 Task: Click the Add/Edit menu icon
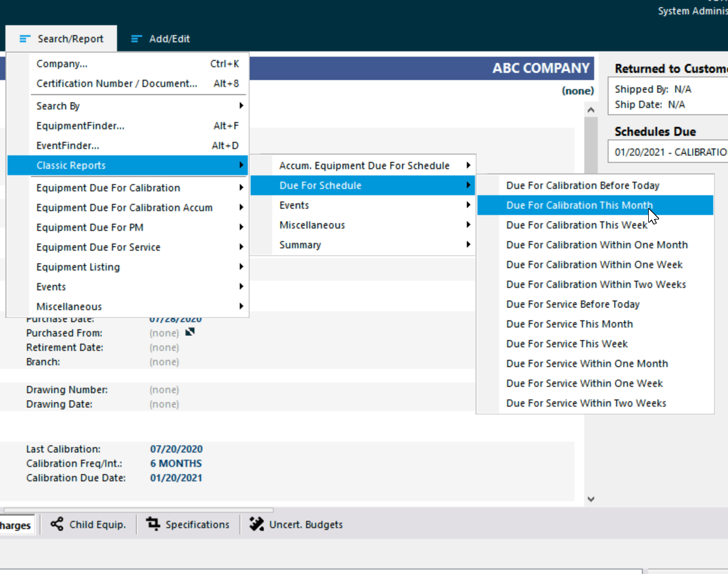pyautogui.click(x=136, y=39)
